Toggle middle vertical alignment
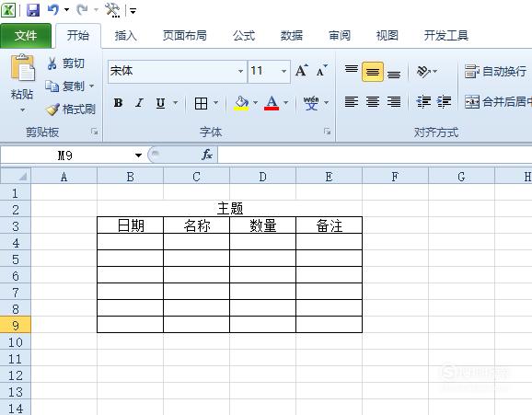Image resolution: width=532 pixels, height=415 pixels. click(373, 72)
